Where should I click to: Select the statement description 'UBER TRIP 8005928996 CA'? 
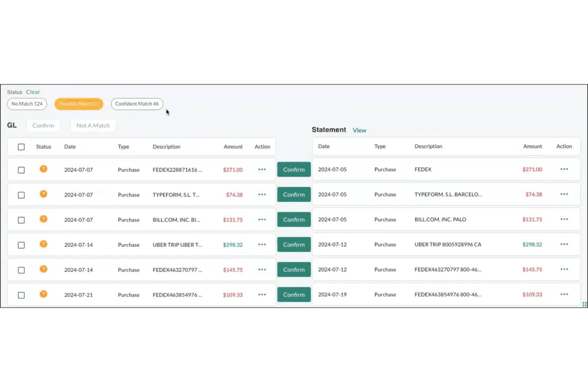(x=448, y=245)
